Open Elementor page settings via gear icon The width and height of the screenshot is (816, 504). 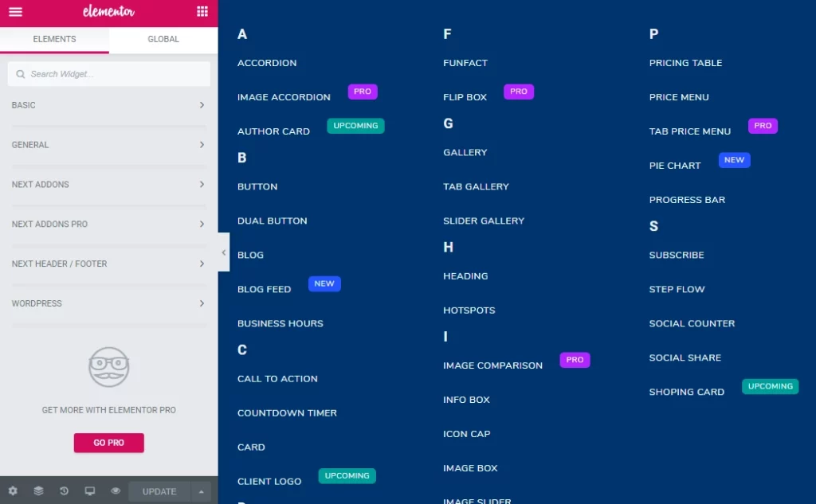(x=12, y=491)
